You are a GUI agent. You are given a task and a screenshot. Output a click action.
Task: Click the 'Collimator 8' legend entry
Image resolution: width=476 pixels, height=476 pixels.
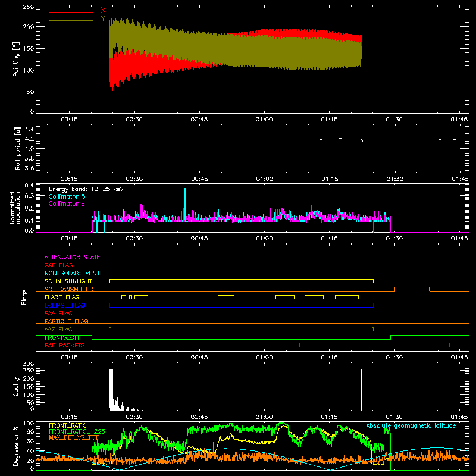[x=67, y=196]
